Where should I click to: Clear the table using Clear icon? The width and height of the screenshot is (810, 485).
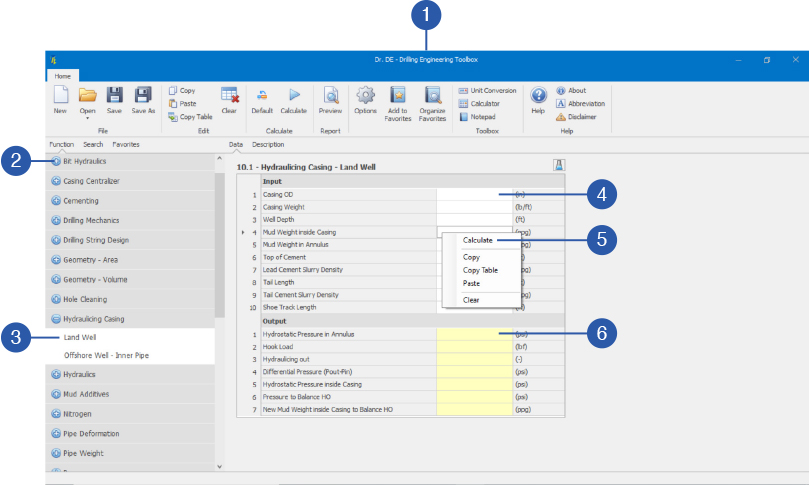(229, 96)
